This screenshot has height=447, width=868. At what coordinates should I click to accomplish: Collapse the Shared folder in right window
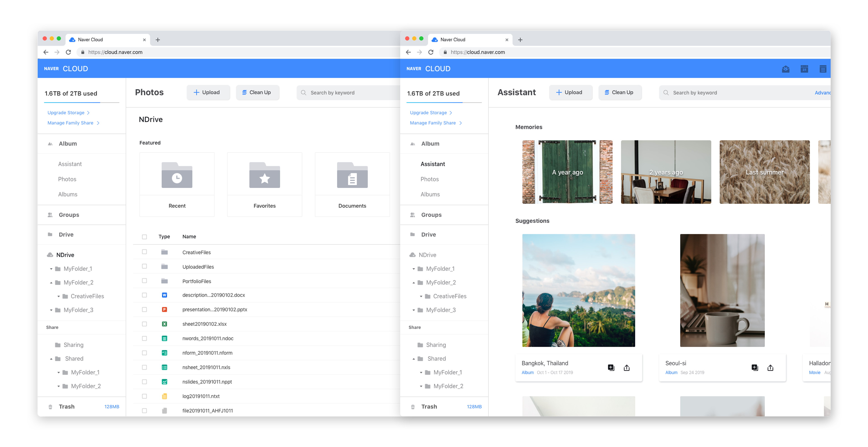tap(414, 359)
